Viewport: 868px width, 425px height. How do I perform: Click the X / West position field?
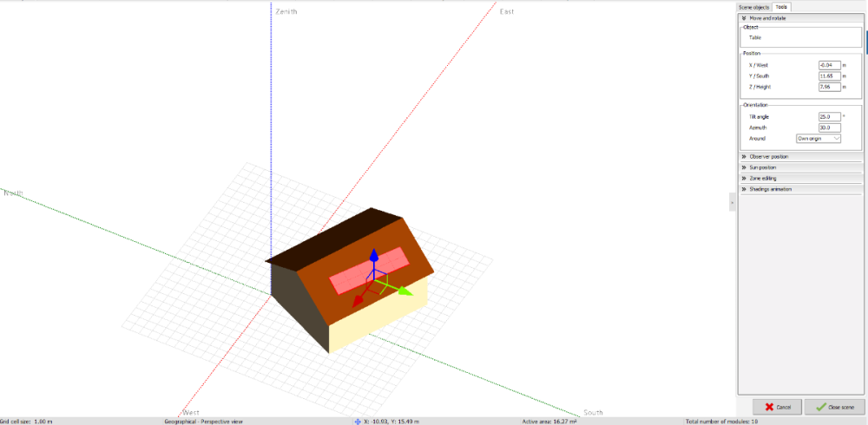[x=829, y=65]
